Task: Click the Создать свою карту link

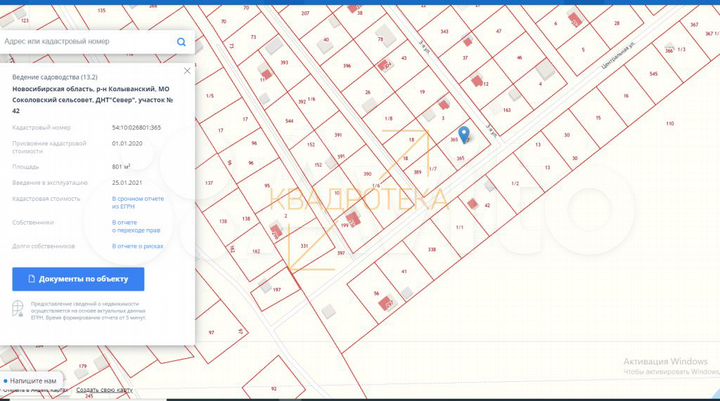Action: pos(104,390)
